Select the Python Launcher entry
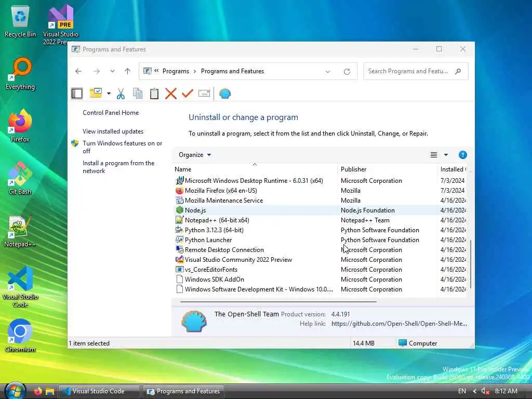The image size is (532, 399). point(320,240)
